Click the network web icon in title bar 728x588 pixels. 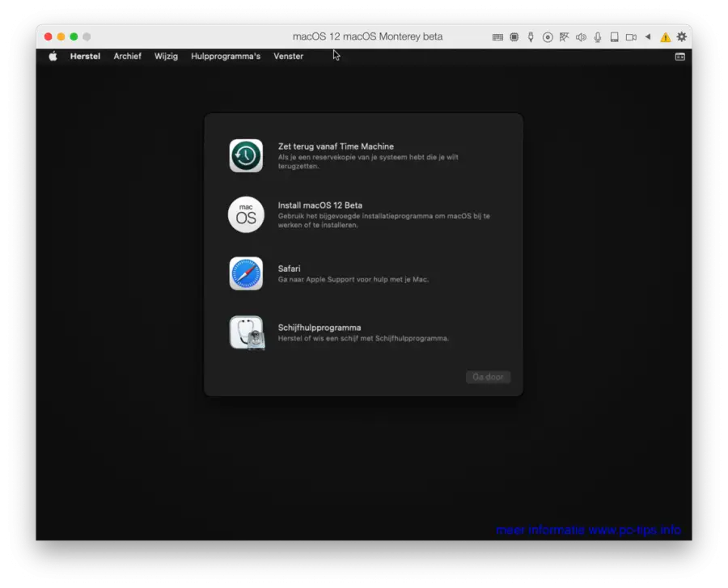coord(564,37)
